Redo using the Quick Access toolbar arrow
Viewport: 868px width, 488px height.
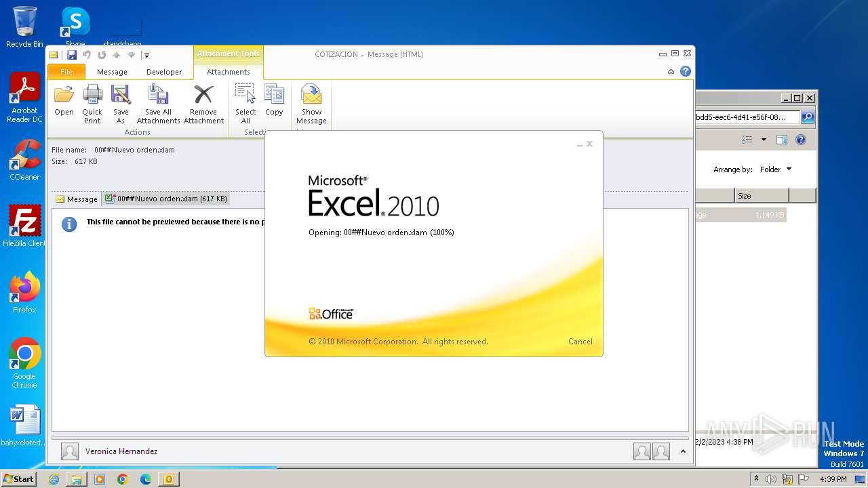101,55
